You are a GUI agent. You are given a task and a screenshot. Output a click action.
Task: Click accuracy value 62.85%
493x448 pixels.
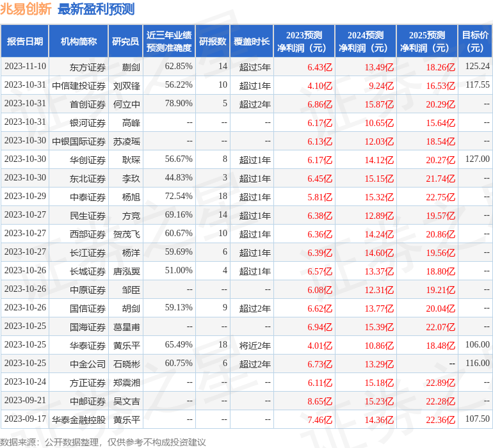[179, 66]
